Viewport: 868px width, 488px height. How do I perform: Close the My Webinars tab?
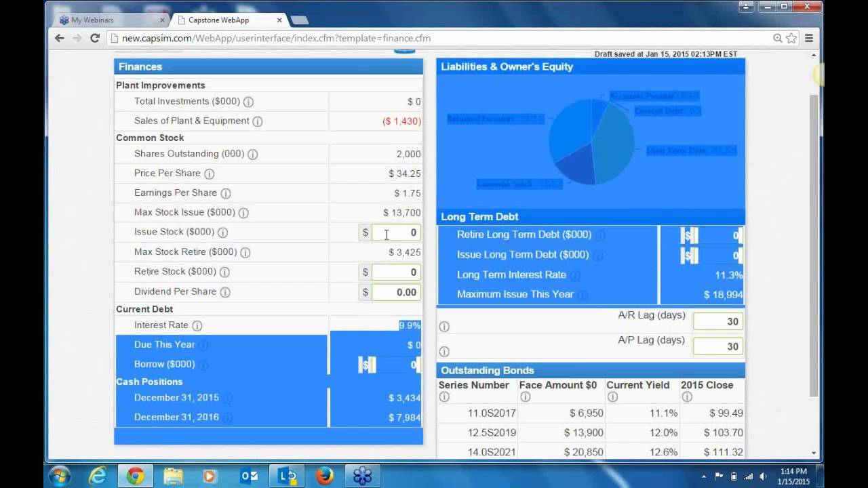pyautogui.click(x=162, y=20)
